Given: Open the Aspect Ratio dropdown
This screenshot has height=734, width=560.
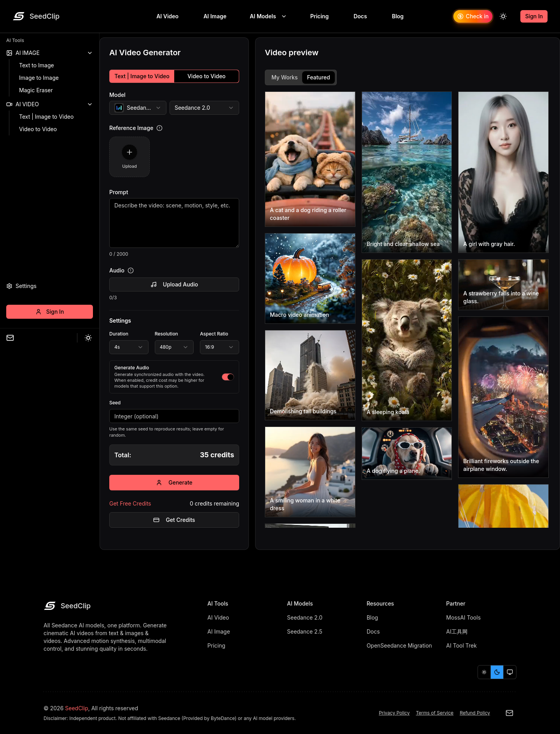Looking at the screenshot, I should point(219,347).
